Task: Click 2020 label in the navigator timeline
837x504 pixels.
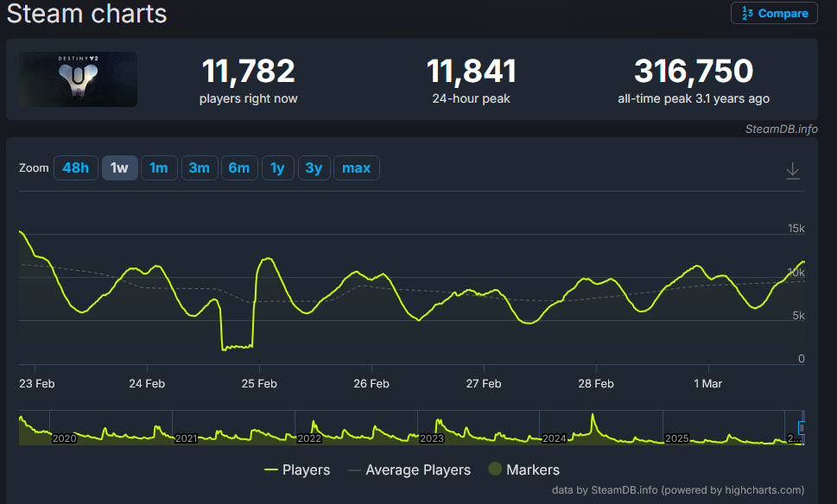Action: [x=65, y=438]
